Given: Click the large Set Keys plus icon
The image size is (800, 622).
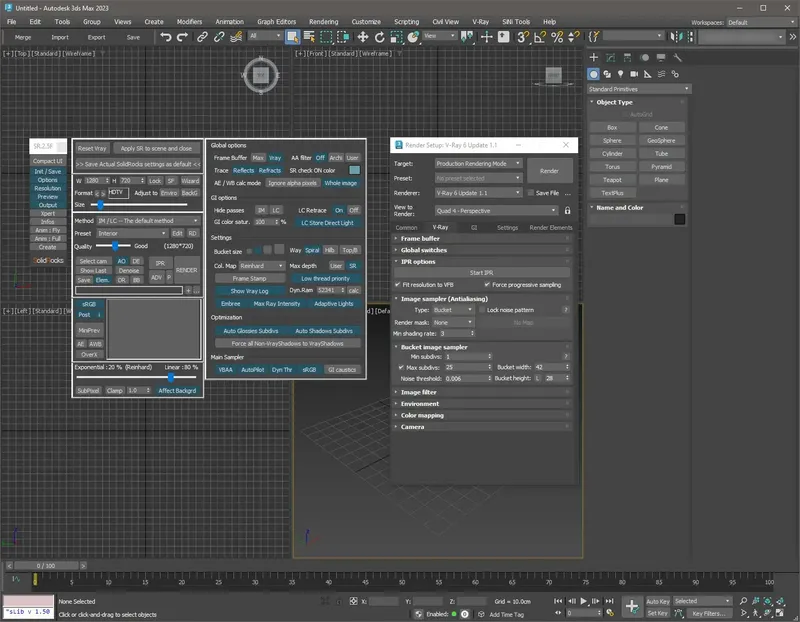Looking at the screenshot, I should coord(631,606).
